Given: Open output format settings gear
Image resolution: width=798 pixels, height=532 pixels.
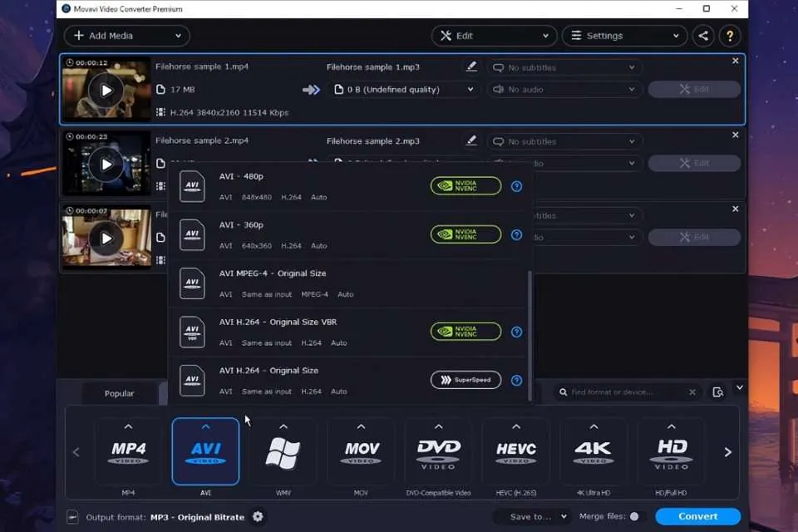Looking at the screenshot, I should point(258,517).
